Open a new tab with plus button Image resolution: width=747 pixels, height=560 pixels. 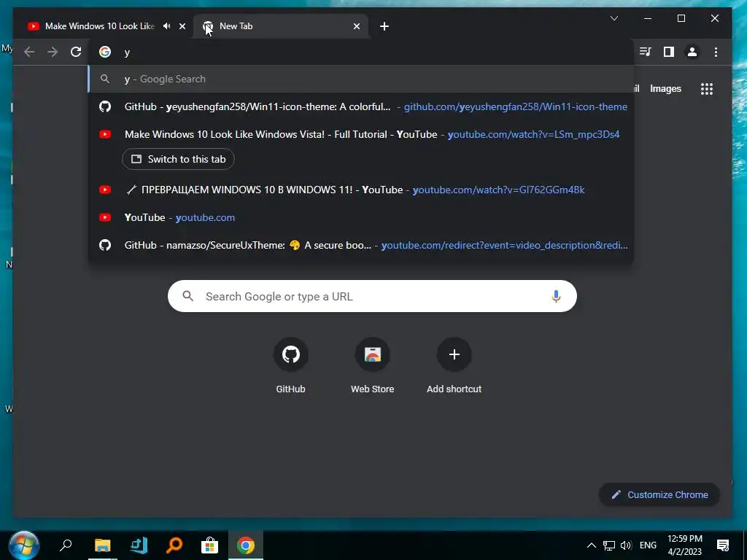[384, 26]
